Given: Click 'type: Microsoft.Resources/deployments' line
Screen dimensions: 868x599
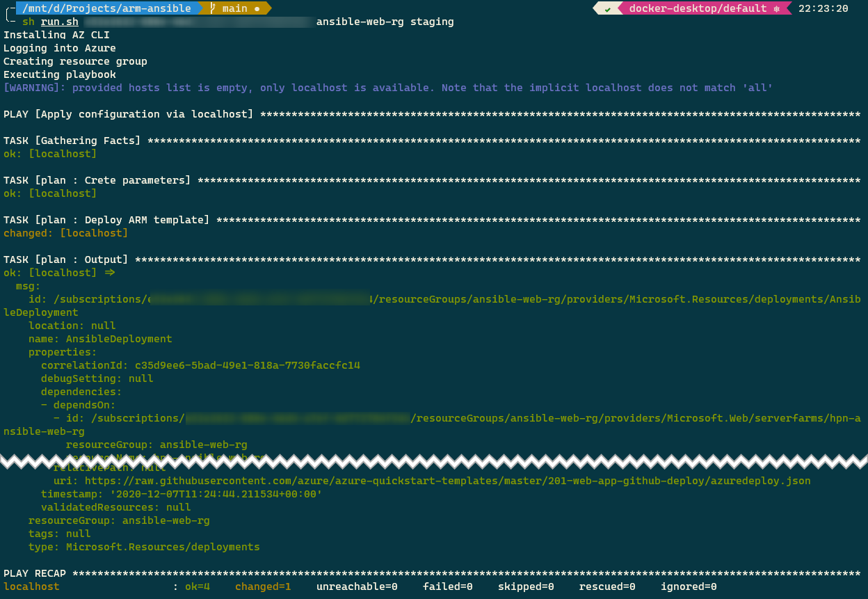Looking at the screenshot, I should tap(144, 547).
